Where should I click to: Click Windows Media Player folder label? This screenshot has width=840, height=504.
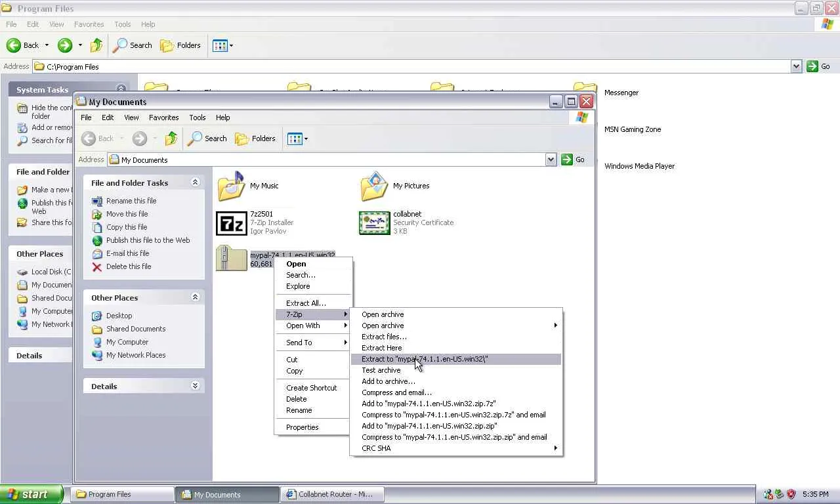(x=640, y=166)
